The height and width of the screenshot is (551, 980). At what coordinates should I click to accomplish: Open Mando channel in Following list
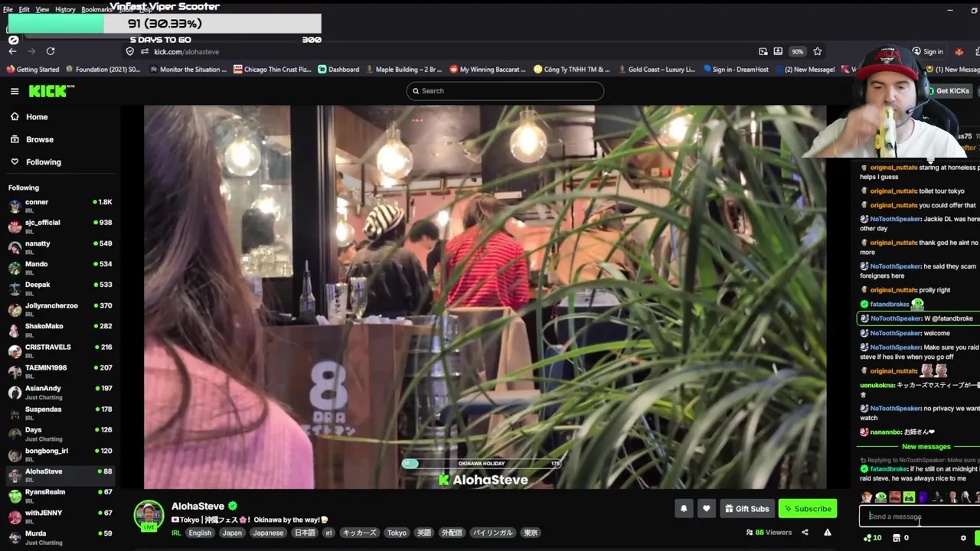coord(60,268)
